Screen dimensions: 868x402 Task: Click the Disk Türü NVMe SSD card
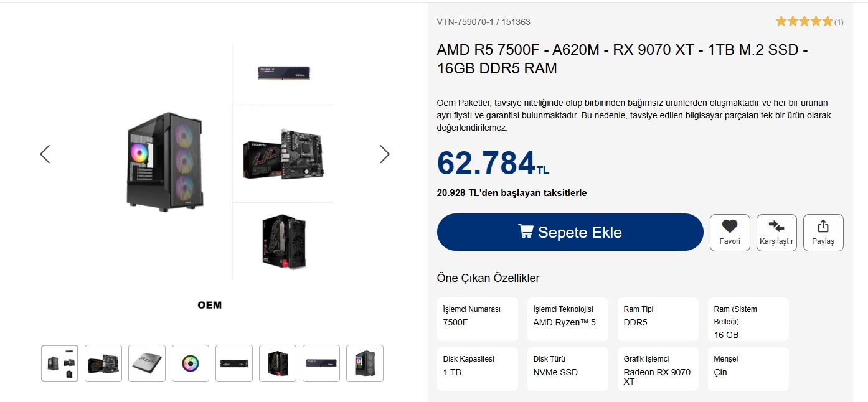coord(567,369)
